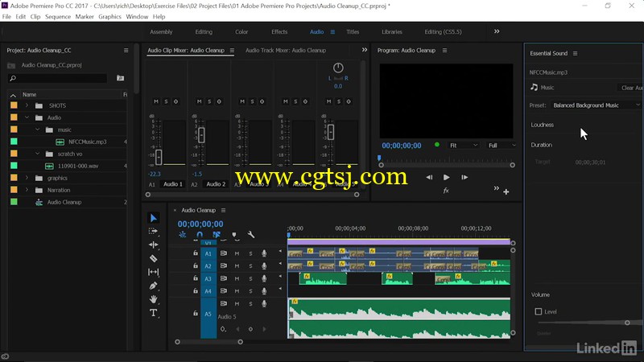The width and height of the screenshot is (644, 362).
Task: Enable the Volume Level checkbox
Action: click(539, 311)
